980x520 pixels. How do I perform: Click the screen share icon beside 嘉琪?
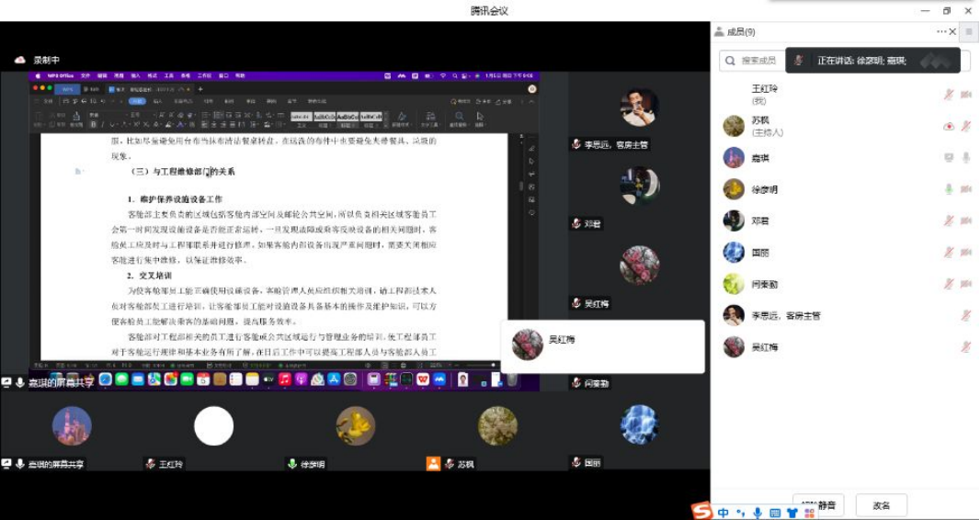point(949,158)
